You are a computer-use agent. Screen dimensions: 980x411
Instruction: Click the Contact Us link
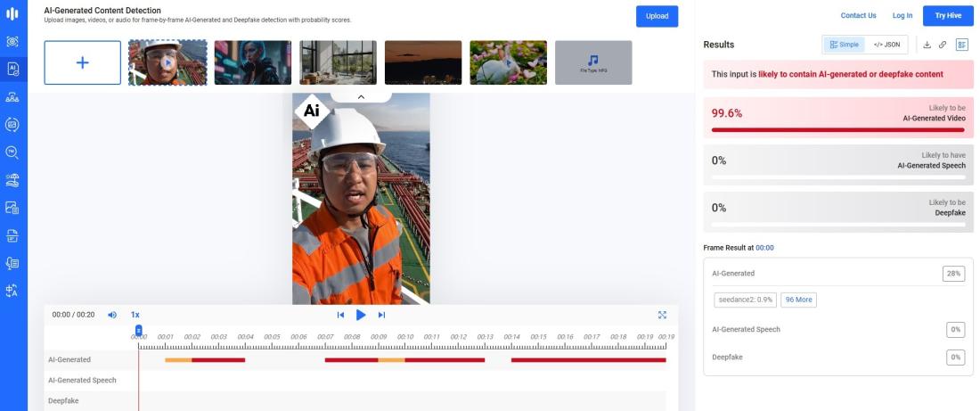[x=858, y=15]
